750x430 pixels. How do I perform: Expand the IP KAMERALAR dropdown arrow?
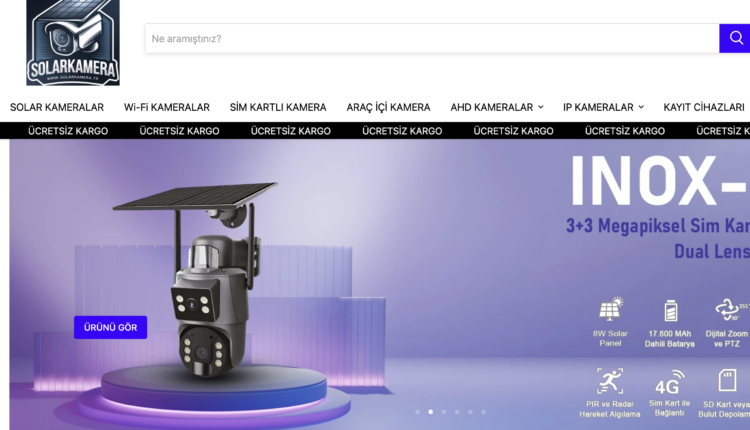pos(641,107)
